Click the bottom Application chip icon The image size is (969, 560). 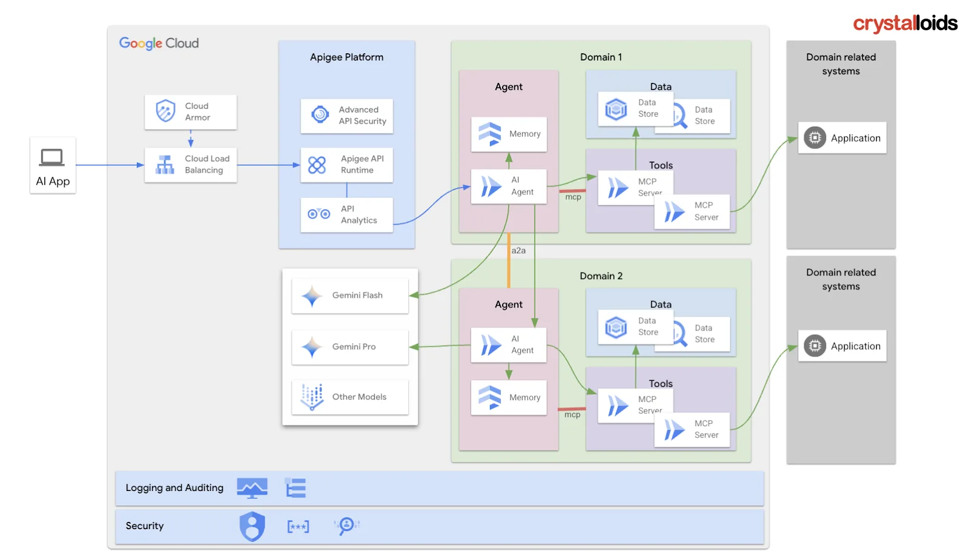coord(815,346)
